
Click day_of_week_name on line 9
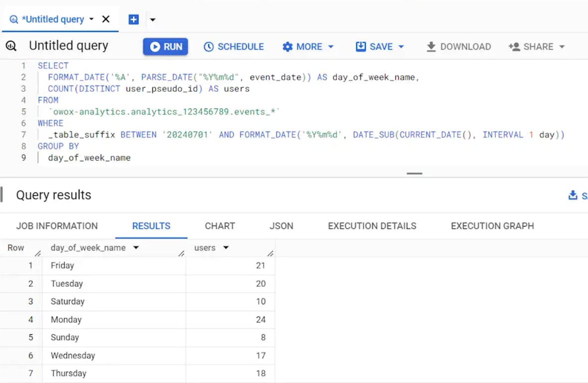89,158
